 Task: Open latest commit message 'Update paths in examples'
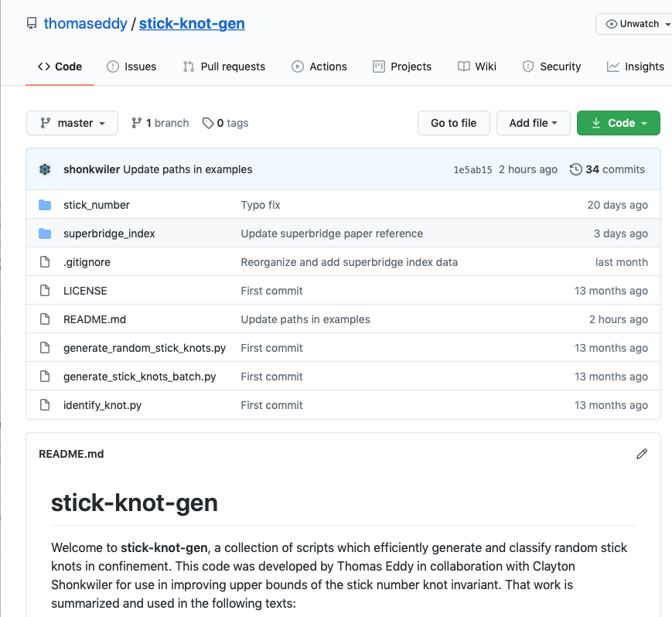point(188,169)
